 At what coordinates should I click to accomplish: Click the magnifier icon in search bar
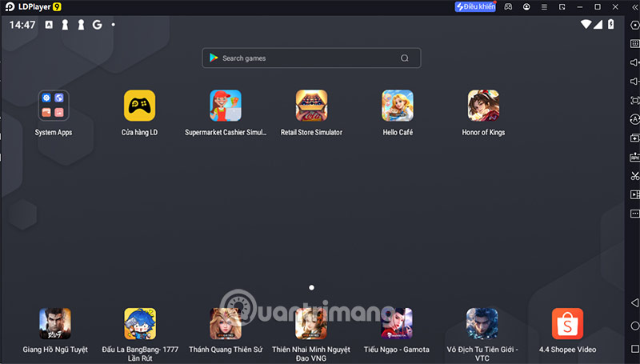coord(405,58)
